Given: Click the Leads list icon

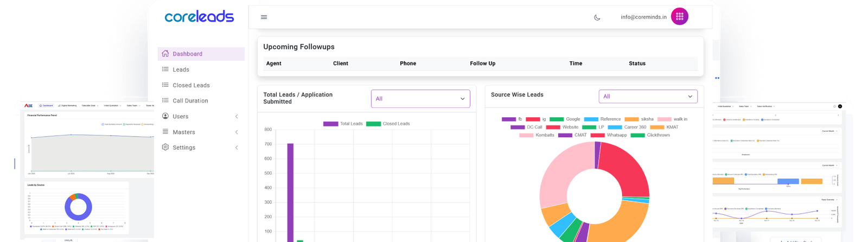Looking at the screenshot, I should (x=165, y=69).
